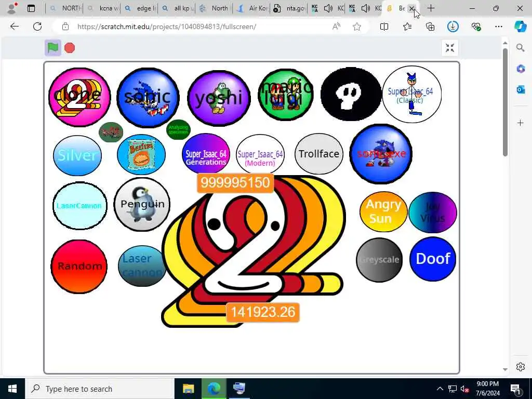View site information lock icon

point(65,26)
